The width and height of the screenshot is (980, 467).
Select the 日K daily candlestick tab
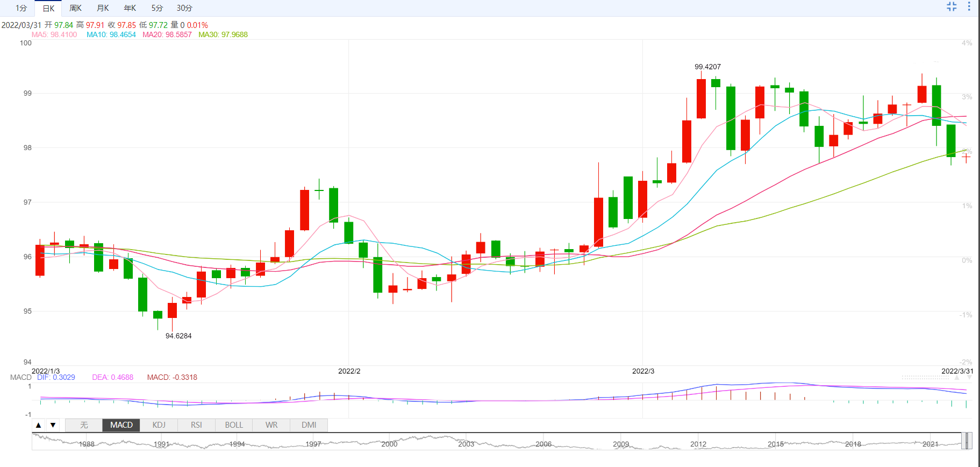(48, 8)
